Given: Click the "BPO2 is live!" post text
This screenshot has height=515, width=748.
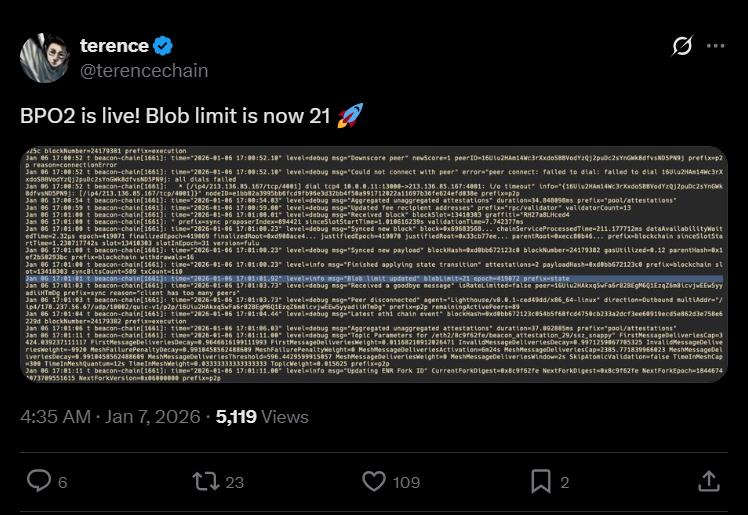Looking at the screenshot, I should click(175, 115).
